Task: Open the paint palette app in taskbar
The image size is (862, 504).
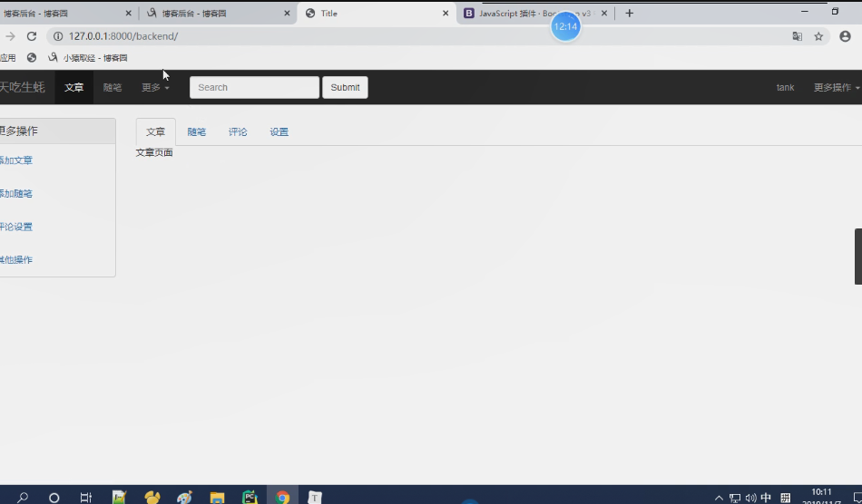Action: coord(184,498)
